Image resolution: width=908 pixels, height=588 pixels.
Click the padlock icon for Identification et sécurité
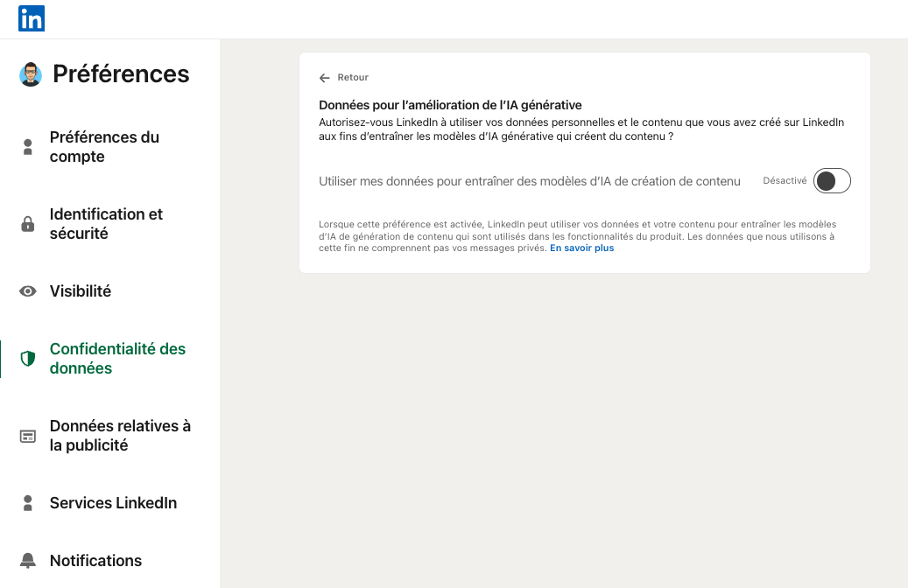coord(28,224)
